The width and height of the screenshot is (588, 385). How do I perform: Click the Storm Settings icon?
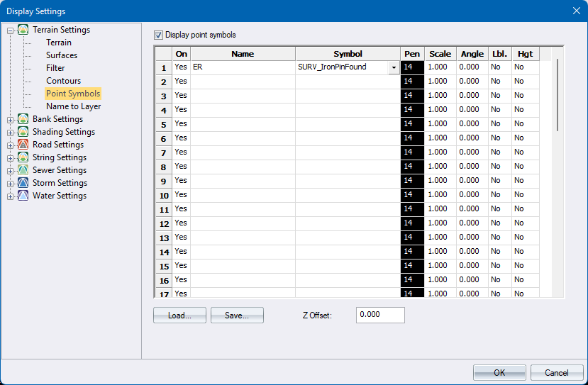pyautogui.click(x=23, y=183)
